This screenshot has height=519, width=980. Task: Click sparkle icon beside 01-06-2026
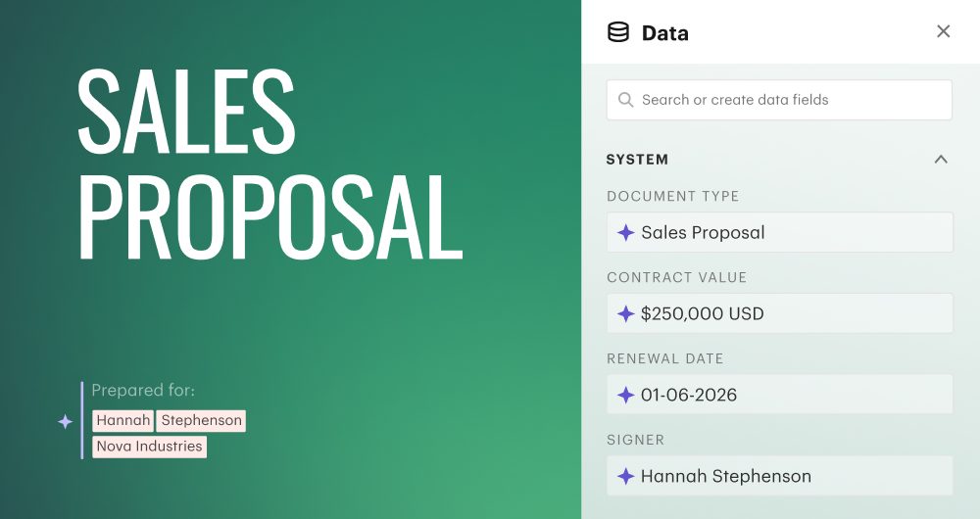(625, 396)
